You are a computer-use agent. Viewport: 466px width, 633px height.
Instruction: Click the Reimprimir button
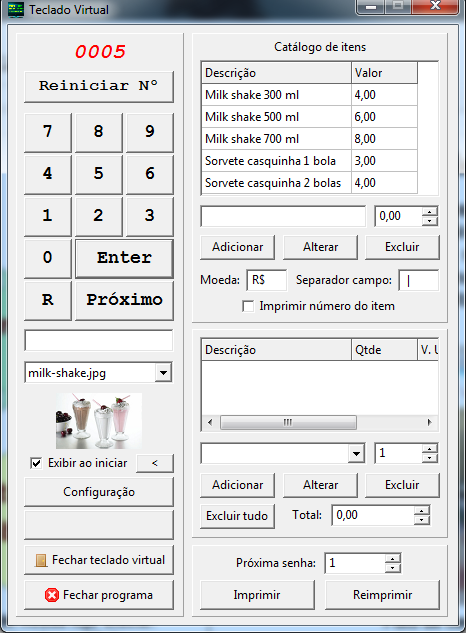(x=382, y=595)
